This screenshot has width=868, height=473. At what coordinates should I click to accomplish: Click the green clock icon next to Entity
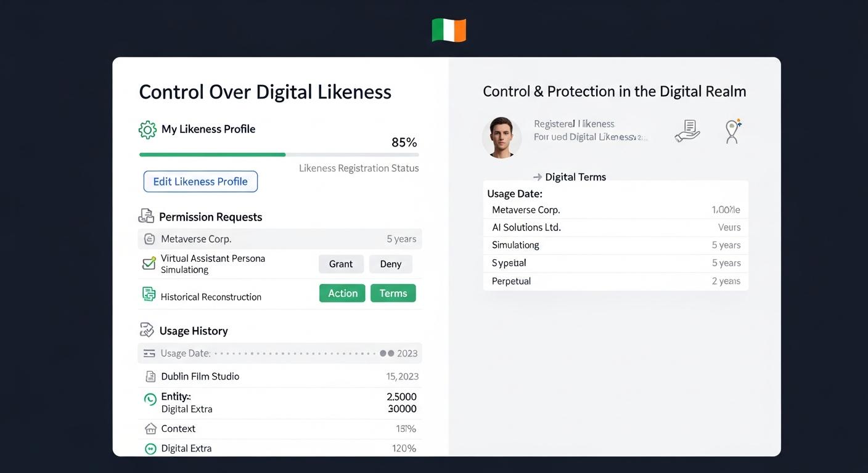(x=149, y=399)
